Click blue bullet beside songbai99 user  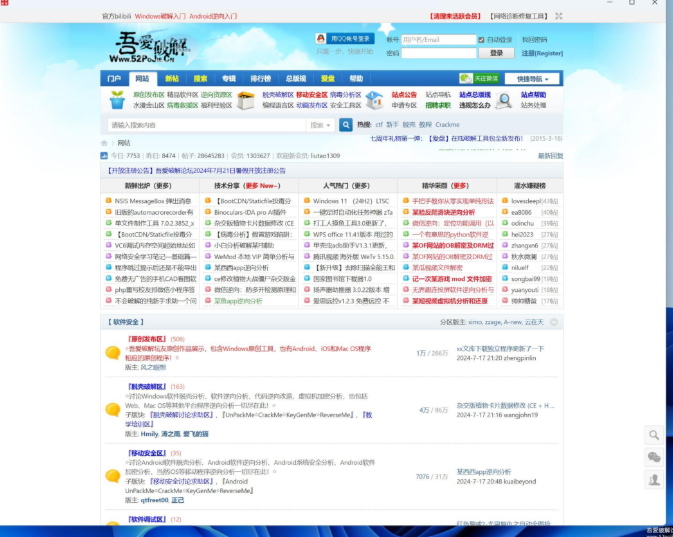[505, 279]
